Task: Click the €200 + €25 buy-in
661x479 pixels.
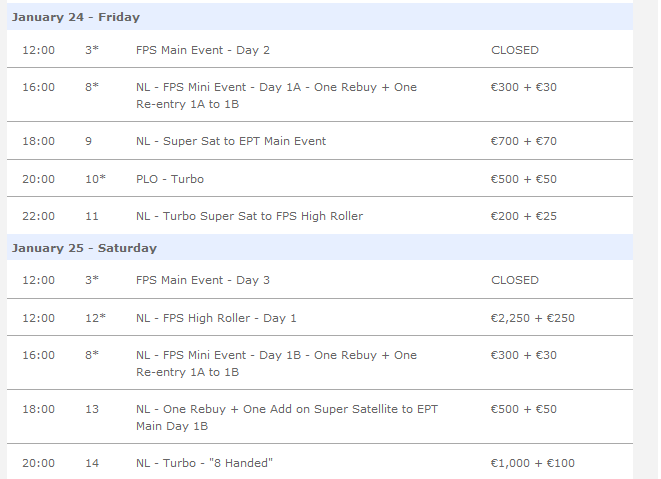Action: 524,216
